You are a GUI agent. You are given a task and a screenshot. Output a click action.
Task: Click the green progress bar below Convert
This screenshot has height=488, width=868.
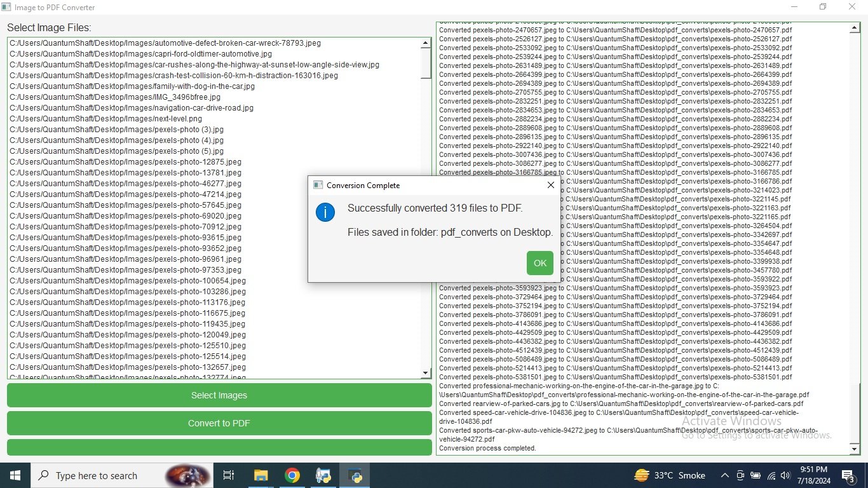click(219, 447)
